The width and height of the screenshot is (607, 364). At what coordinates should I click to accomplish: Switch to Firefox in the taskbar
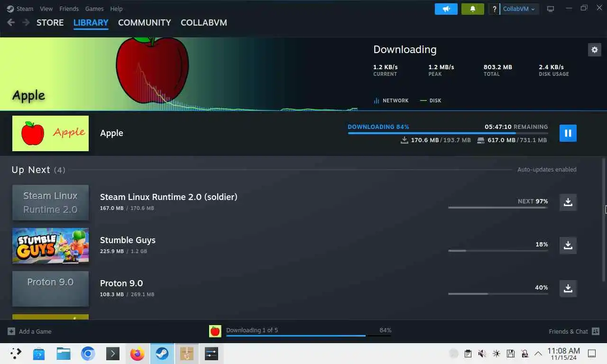click(x=137, y=354)
